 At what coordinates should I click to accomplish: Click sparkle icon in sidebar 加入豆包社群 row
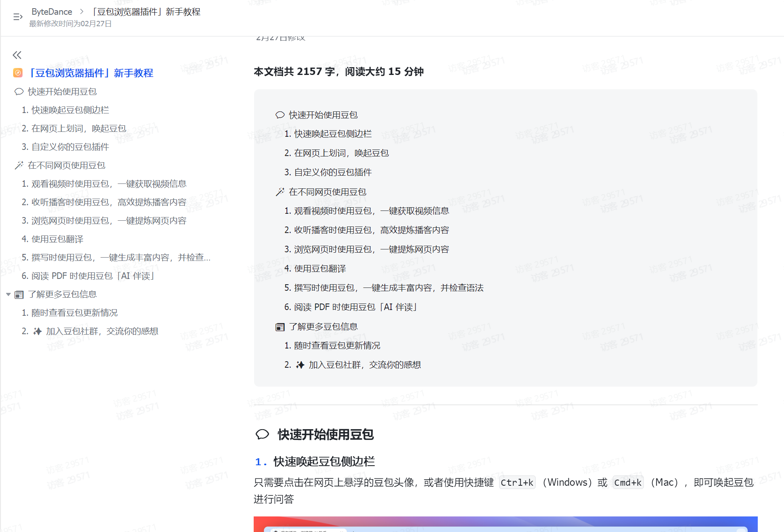(x=37, y=331)
